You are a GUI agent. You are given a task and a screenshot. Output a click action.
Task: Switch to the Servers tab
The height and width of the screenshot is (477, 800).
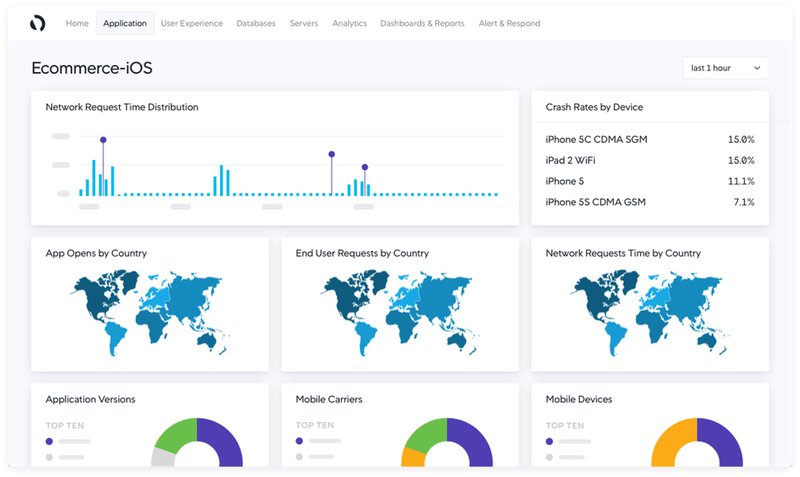click(304, 23)
